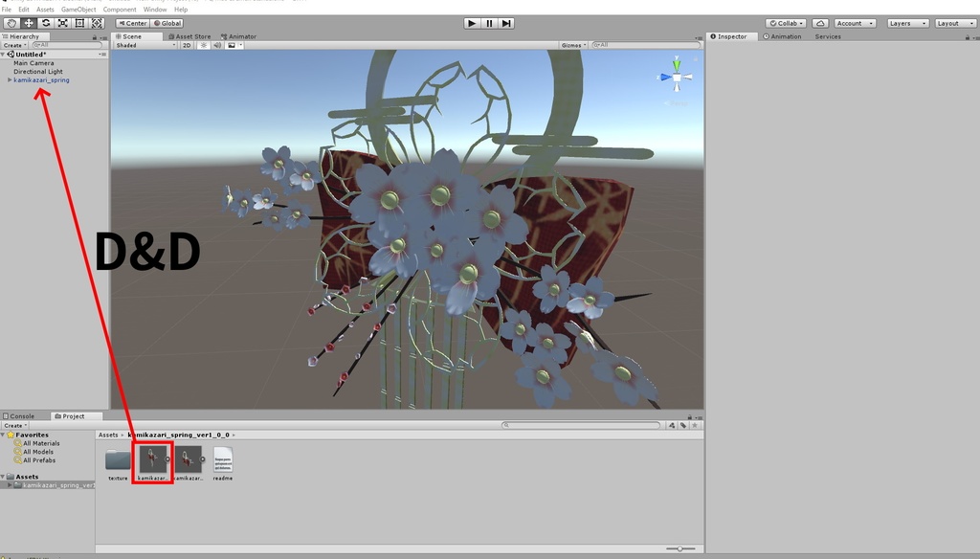Open the Collab dropdown

[787, 23]
